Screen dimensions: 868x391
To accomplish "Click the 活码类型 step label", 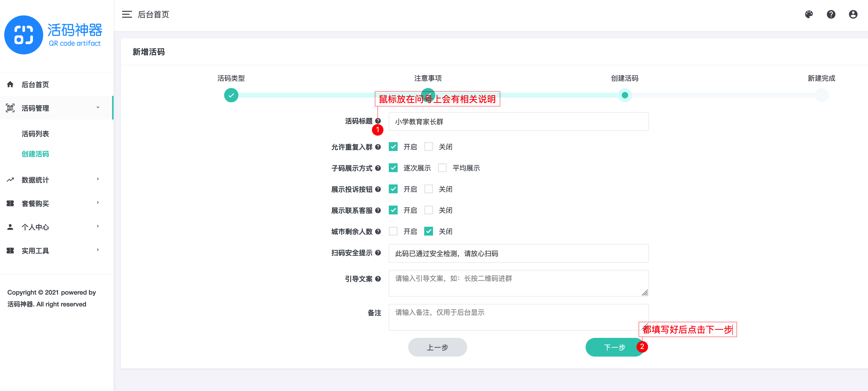I will 231,78.
